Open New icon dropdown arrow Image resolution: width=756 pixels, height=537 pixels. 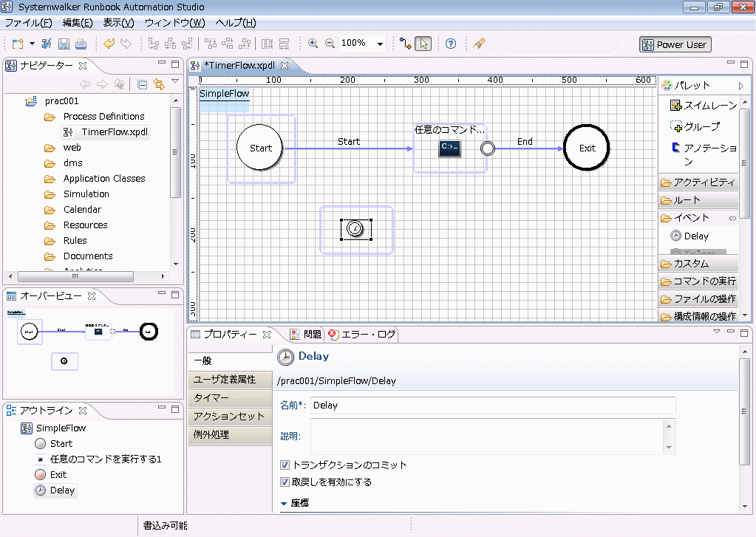(32, 44)
